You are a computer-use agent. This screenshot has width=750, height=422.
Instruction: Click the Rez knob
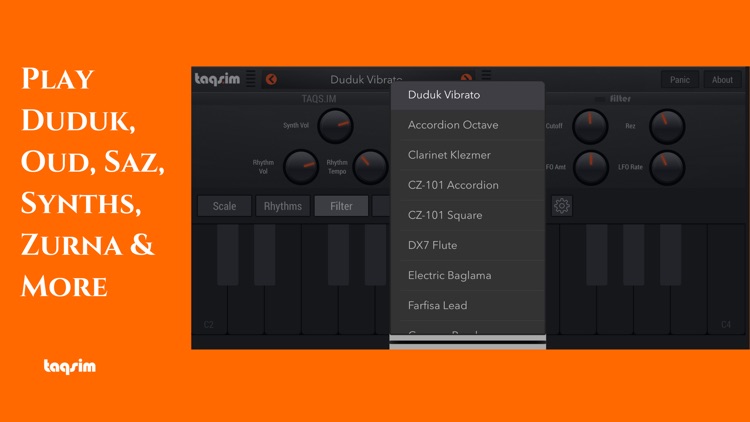[x=667, y=126]
